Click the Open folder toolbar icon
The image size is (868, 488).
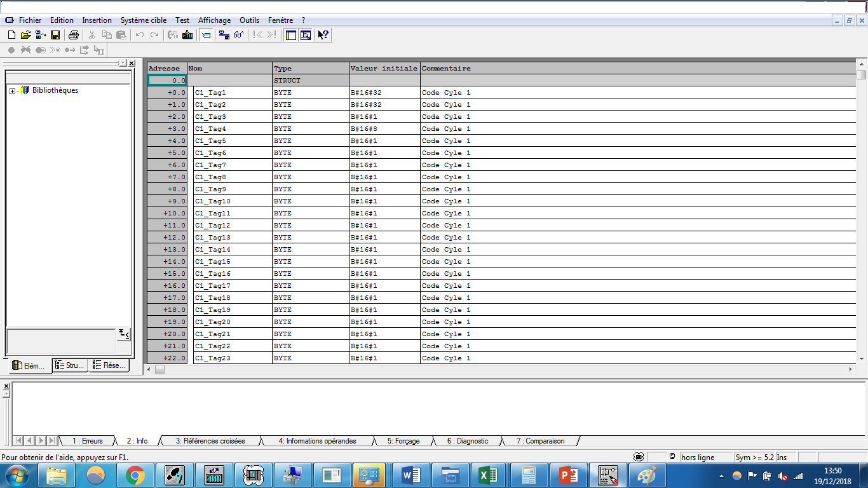pyautogui.click(x=25, y=35)
